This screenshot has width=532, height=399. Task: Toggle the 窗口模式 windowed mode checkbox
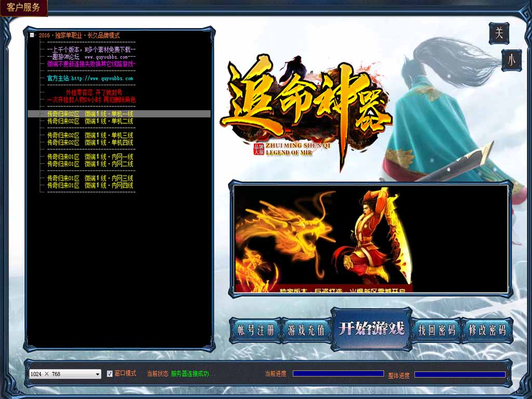(x=110, y=374)
